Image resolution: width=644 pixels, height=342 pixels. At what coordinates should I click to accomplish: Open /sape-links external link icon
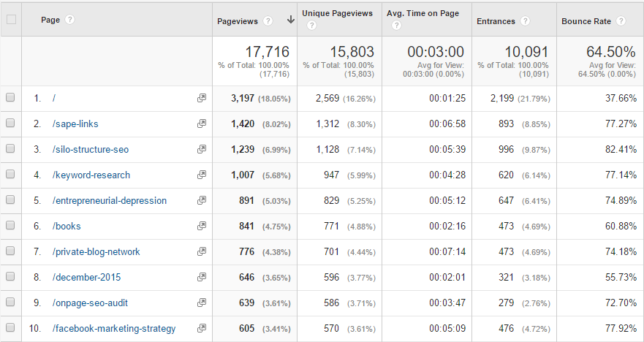[201, 123]
